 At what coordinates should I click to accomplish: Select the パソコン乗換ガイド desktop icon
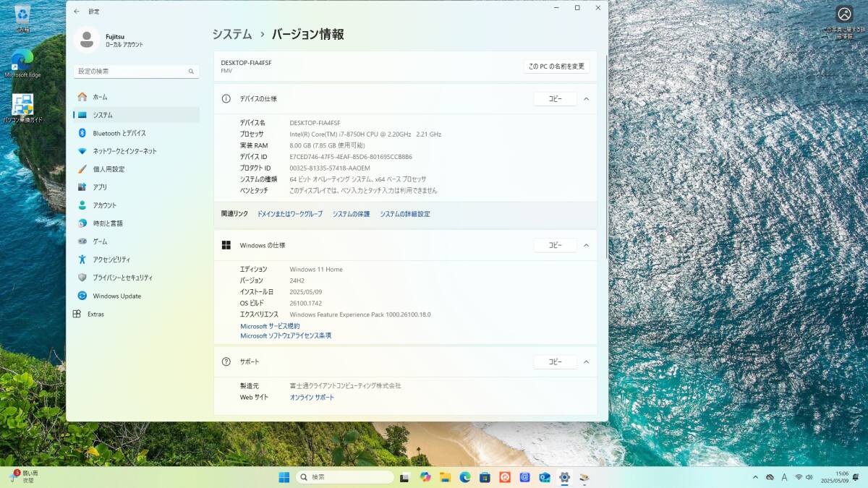22,108
